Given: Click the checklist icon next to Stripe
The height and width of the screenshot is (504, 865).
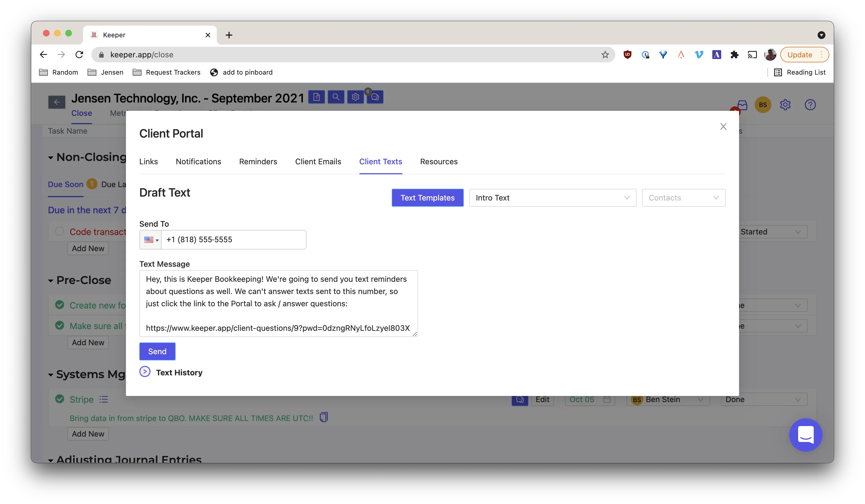Looking at the screenshot, I should tap(104, 399).
